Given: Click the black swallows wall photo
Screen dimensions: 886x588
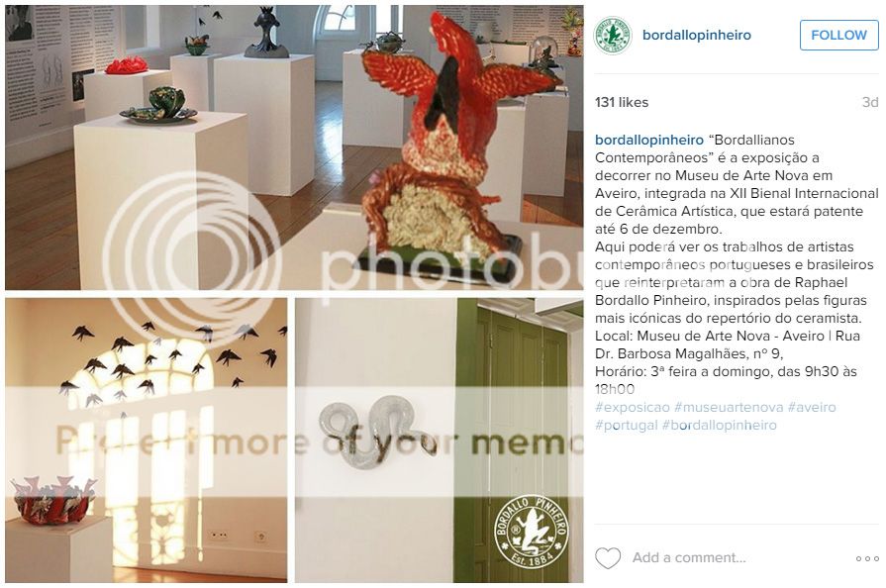Looking at the screenshot, I should [147, 441].
